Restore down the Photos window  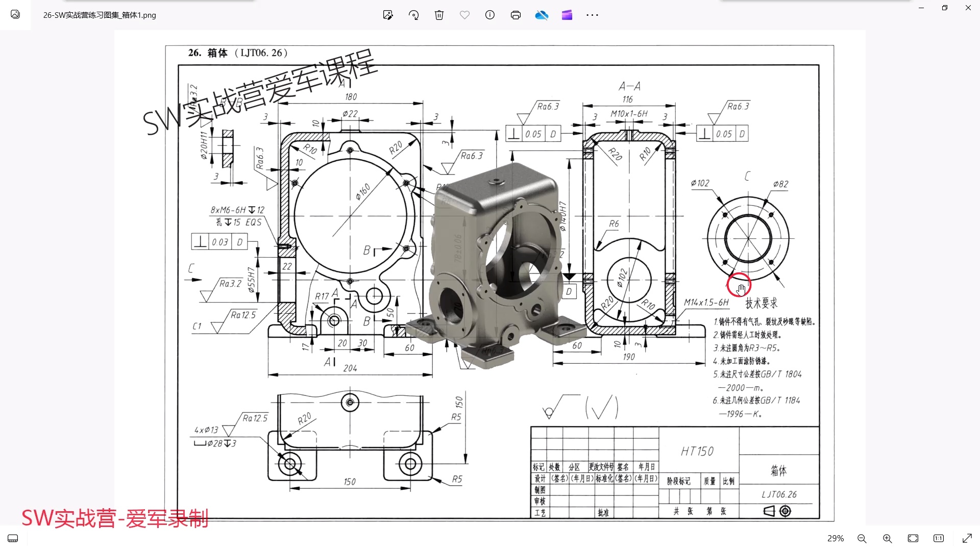945,8
